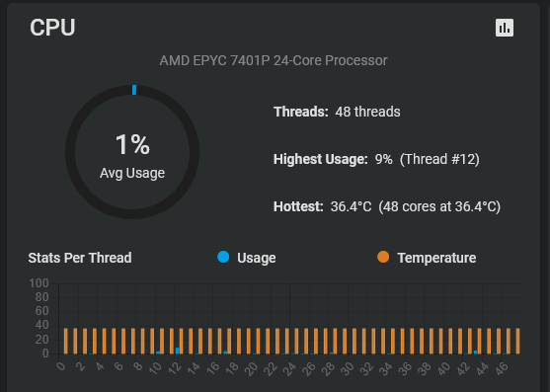The image size is (550, 392).
Task: Click blue usage bar for thread 12
Action: (177, 351)
